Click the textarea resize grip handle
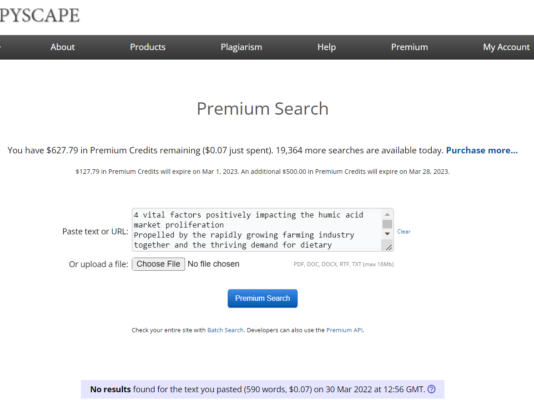This screenshot has height=400, width=534. coord(388,247)
